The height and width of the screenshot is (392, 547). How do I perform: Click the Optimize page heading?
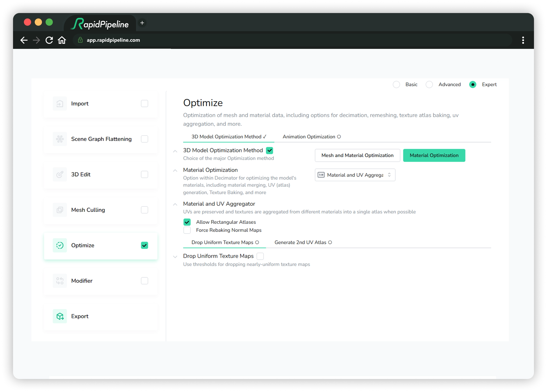click(203, 103)
